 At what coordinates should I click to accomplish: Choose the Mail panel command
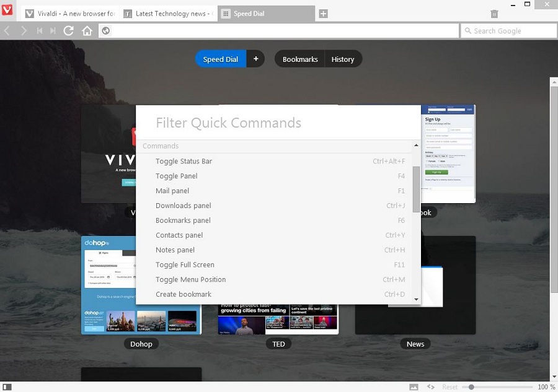(x=273, y=191)
